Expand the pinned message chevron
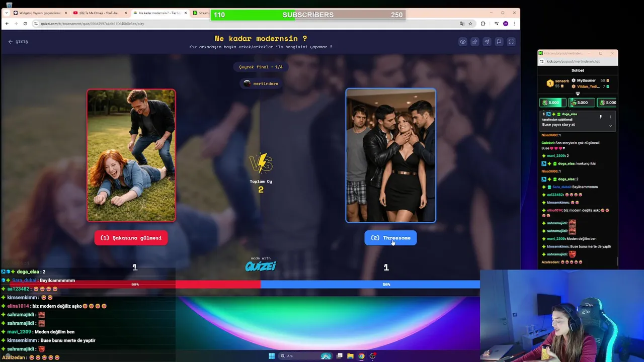Screen dimensions: 644x362 click(611, 126)
